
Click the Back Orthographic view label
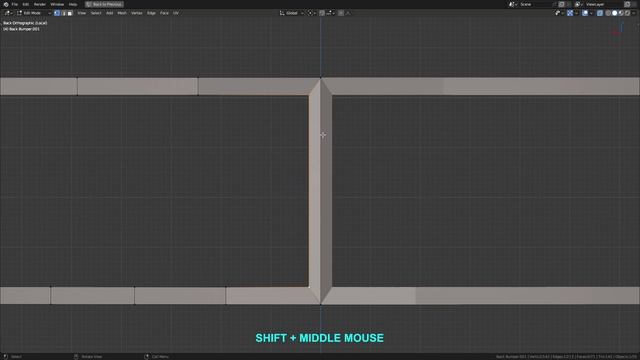click(25, 23)
